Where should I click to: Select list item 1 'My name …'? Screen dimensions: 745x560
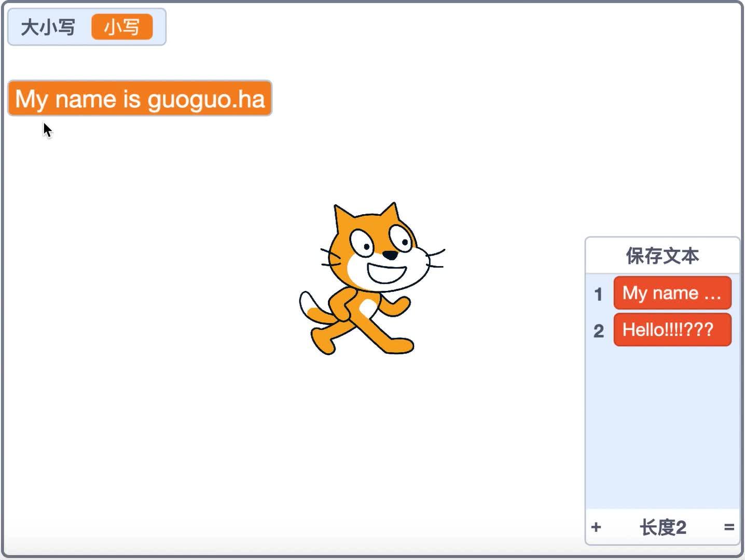coord(672,293)
